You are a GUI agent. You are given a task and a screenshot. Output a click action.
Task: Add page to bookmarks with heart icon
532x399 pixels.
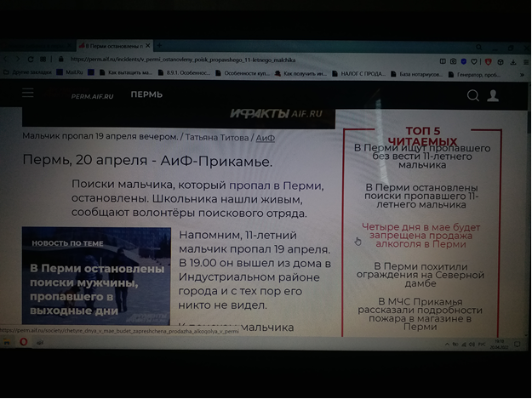[x=474, y=61]
